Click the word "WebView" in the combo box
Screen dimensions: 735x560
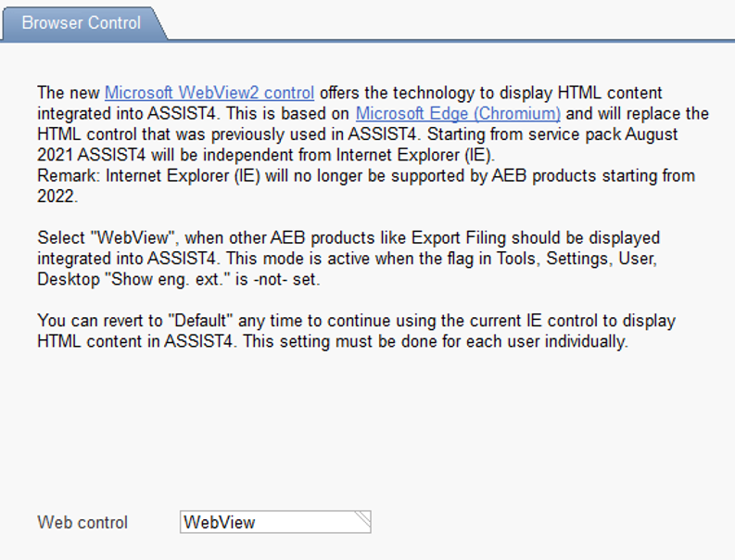click(x=220, y=523)
